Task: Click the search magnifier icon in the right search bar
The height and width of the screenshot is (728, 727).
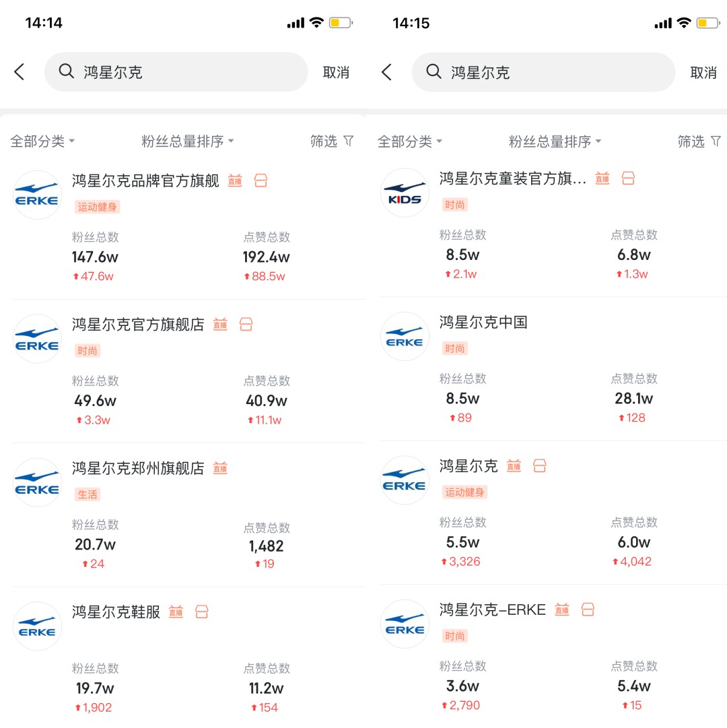Action: tap(434, 71)
